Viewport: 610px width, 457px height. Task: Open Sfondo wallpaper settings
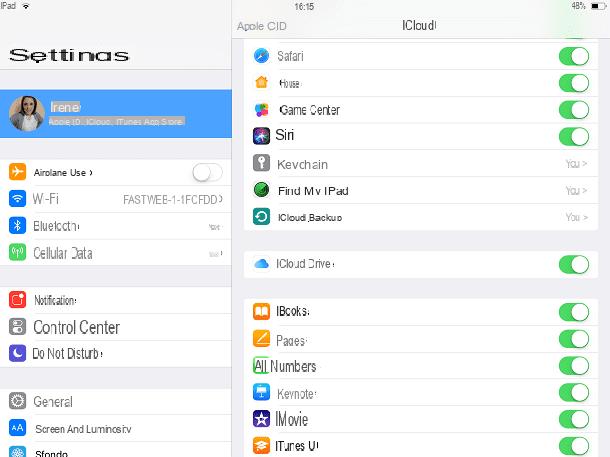[x=116, y=450]
